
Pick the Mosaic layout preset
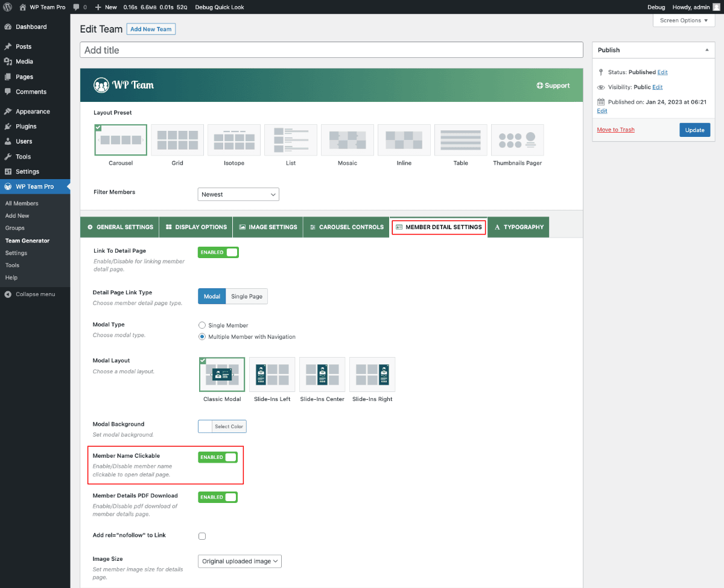pos(348,141)
